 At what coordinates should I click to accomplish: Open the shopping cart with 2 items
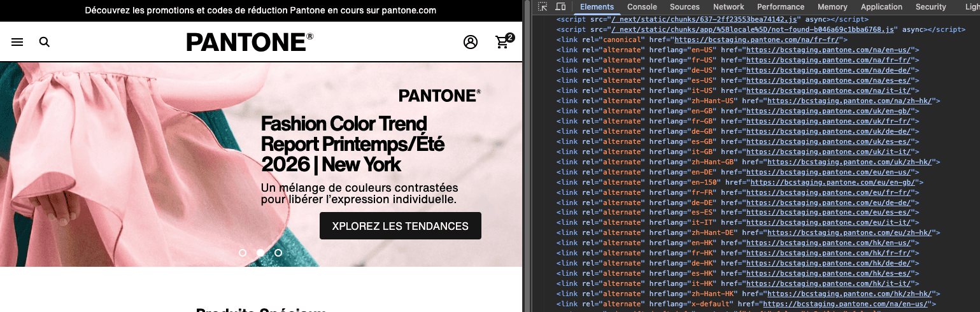pos(503,42)
